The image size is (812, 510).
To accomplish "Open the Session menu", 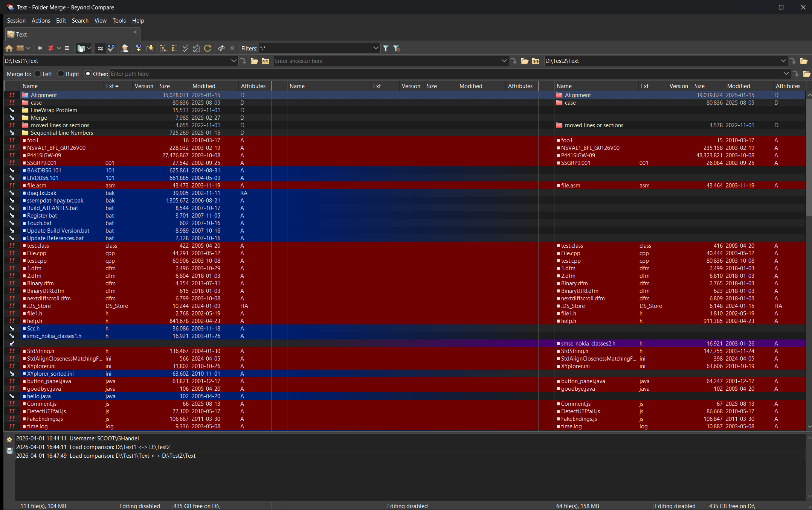I will [16, 21].
